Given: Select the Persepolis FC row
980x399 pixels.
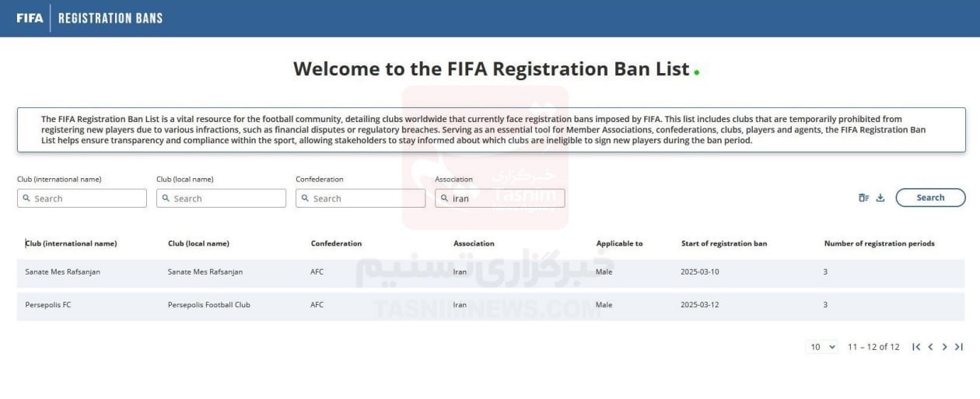Looking at the screenshot, I should 490,305.
